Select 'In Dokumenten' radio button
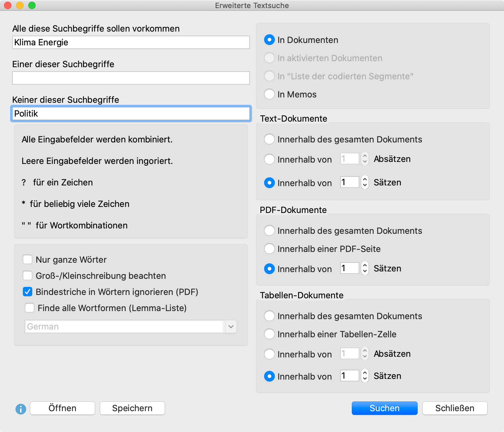The width and height of the screenshot is (504, 432). point(269,40)
